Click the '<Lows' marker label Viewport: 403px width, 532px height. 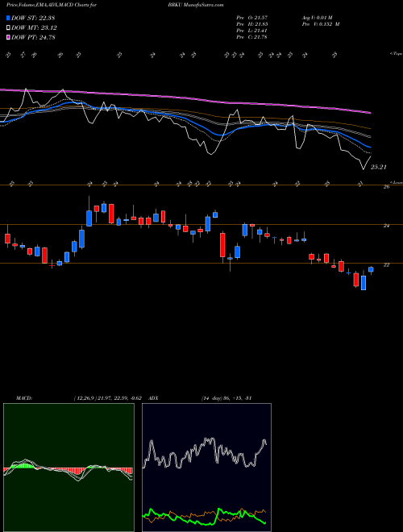pyautogui.click(x=396, y=182)
